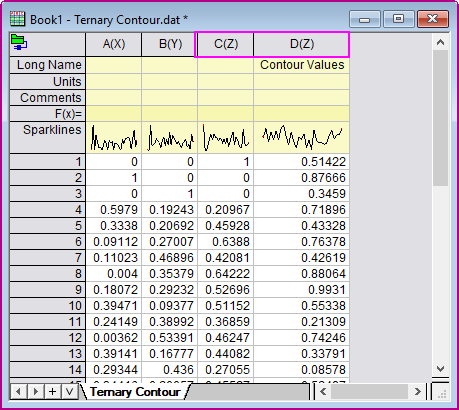Select column D(Z) header
This screenshot has height=410, width=459.
click(x=302, y=44)
